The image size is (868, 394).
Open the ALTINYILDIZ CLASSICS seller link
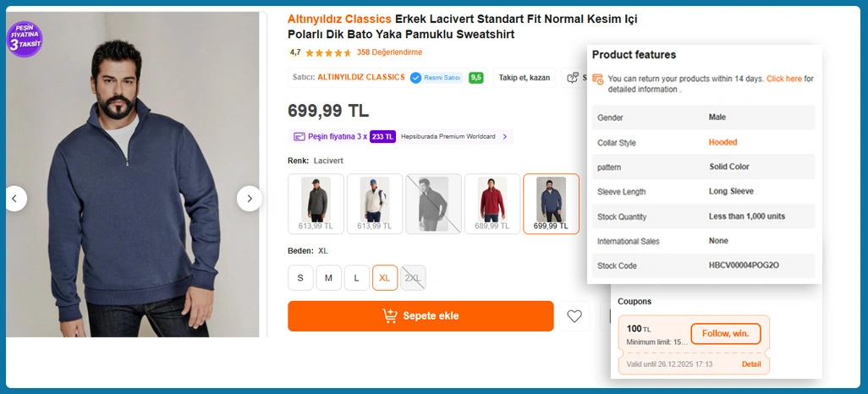tap(360, 78)
